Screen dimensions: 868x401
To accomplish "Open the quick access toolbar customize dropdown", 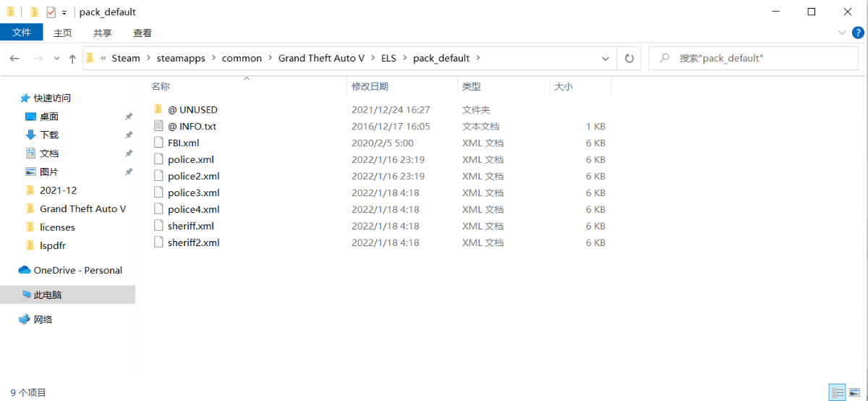I will click(x=64, y=12).
